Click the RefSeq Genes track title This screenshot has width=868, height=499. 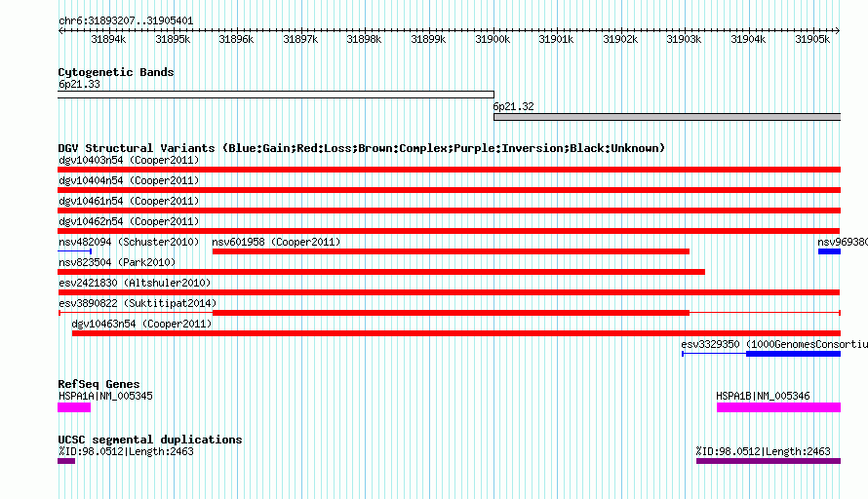(99, 384)
